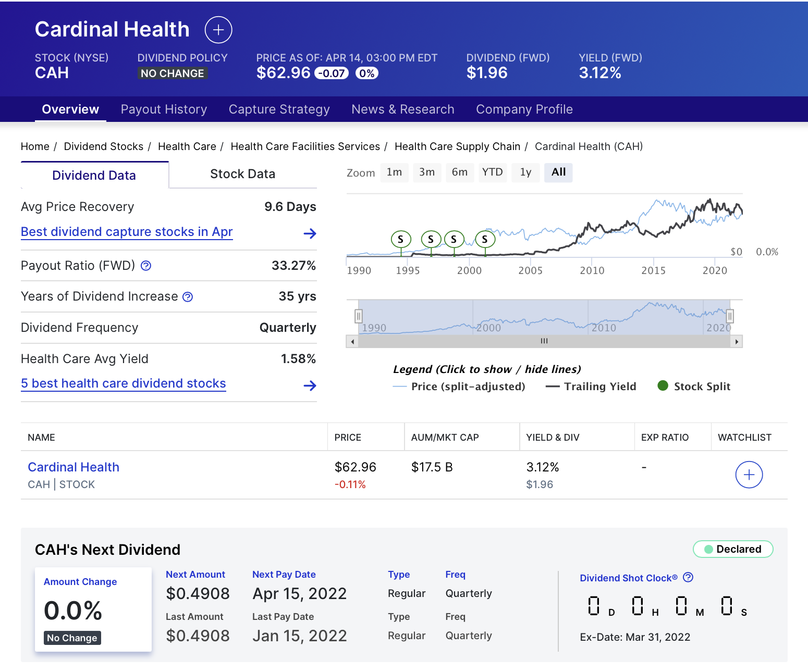Screen dimensions: 808x672
Task: Set chart zoom to 1m
Action: click(394, 172)
